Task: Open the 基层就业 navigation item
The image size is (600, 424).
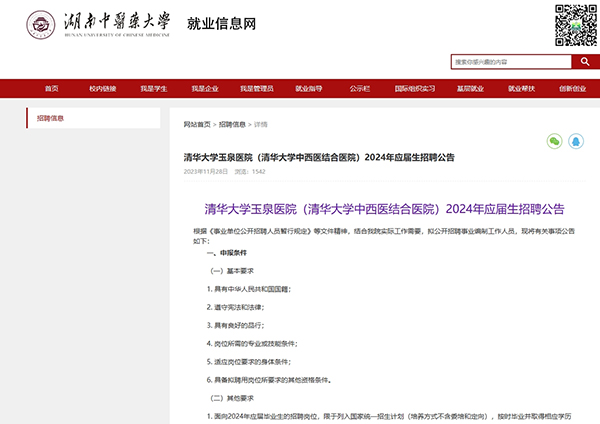Action: 470,88
